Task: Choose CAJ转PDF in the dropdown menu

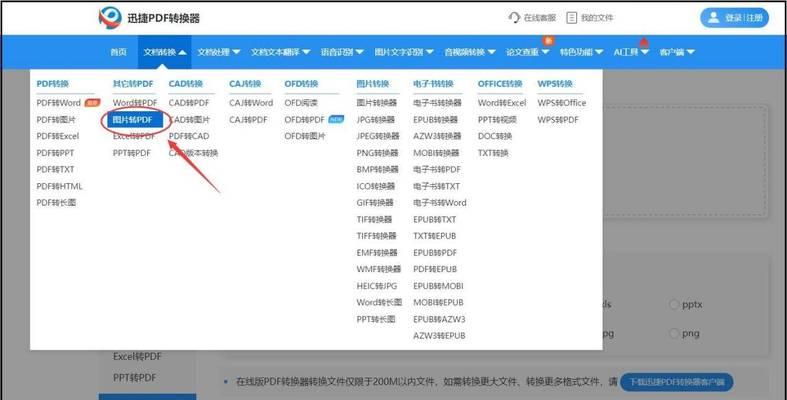Action: [248, 119]
